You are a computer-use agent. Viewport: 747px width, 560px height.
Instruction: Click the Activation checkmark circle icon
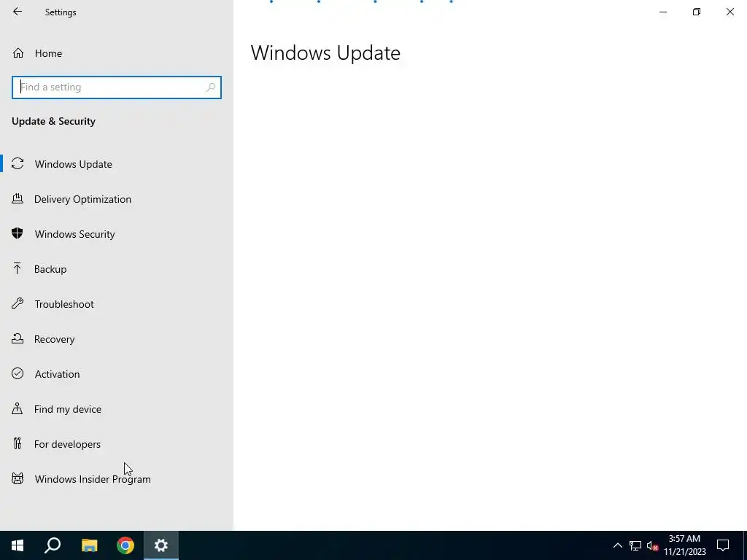[18, 373]
